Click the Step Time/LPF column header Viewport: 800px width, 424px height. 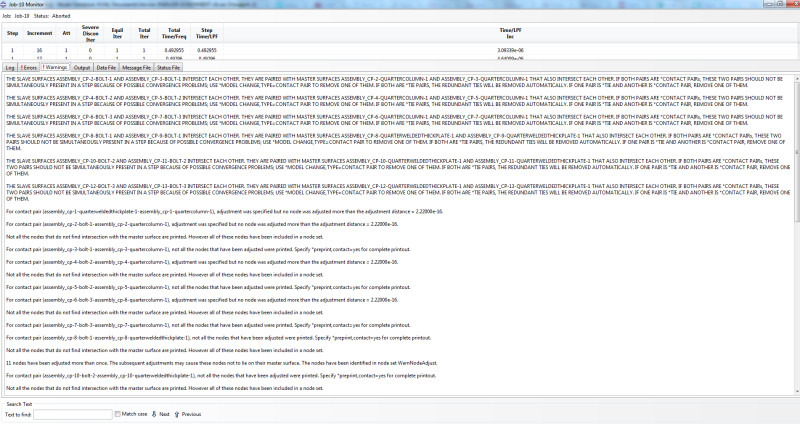tap(207, 33)
